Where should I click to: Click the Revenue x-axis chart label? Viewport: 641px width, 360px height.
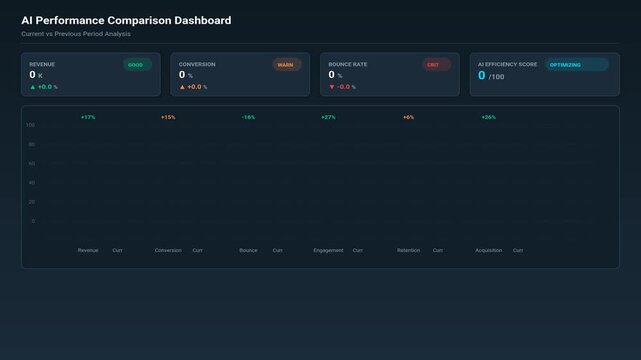88,250
